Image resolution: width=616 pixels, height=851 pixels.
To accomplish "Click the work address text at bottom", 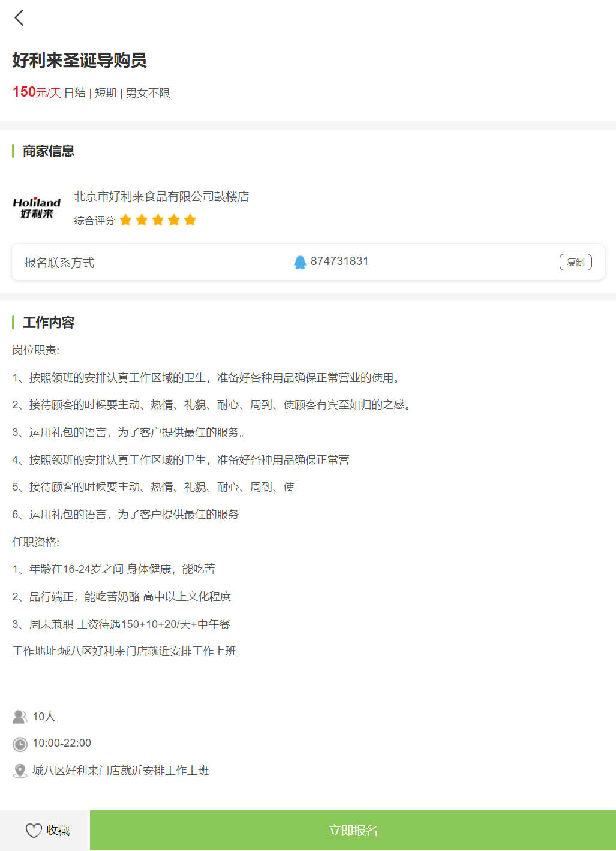I will (121, 771).
